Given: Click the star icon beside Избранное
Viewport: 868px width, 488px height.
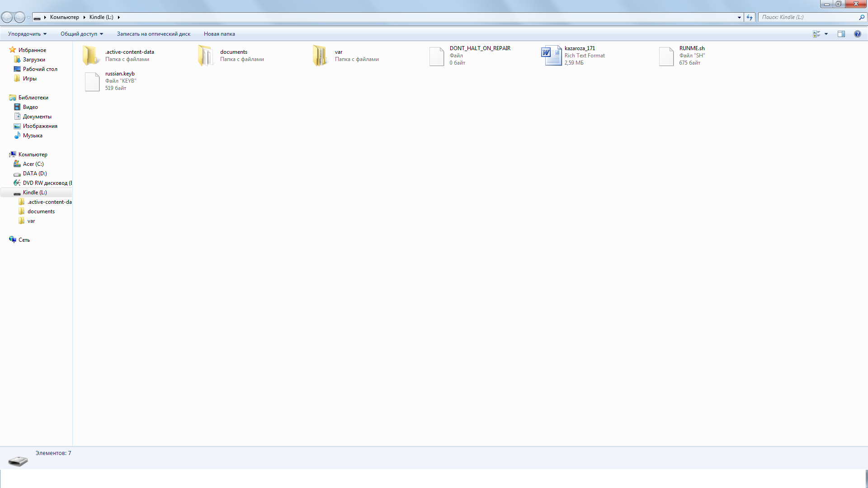Looking at the screenshot, I should [x=13, y=50].
